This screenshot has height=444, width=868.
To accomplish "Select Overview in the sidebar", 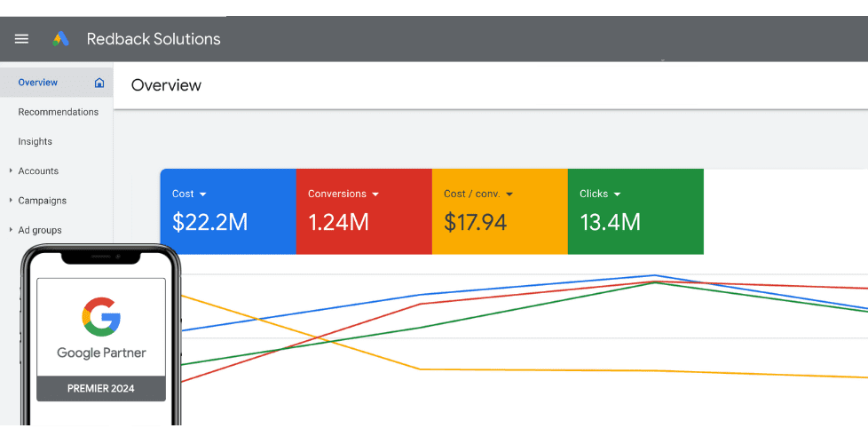I will click(x=38, y=83).
